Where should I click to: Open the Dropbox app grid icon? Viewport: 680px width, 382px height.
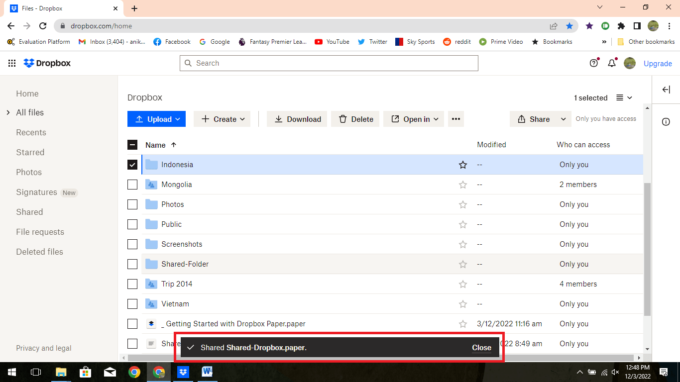(x=12, y=63)
